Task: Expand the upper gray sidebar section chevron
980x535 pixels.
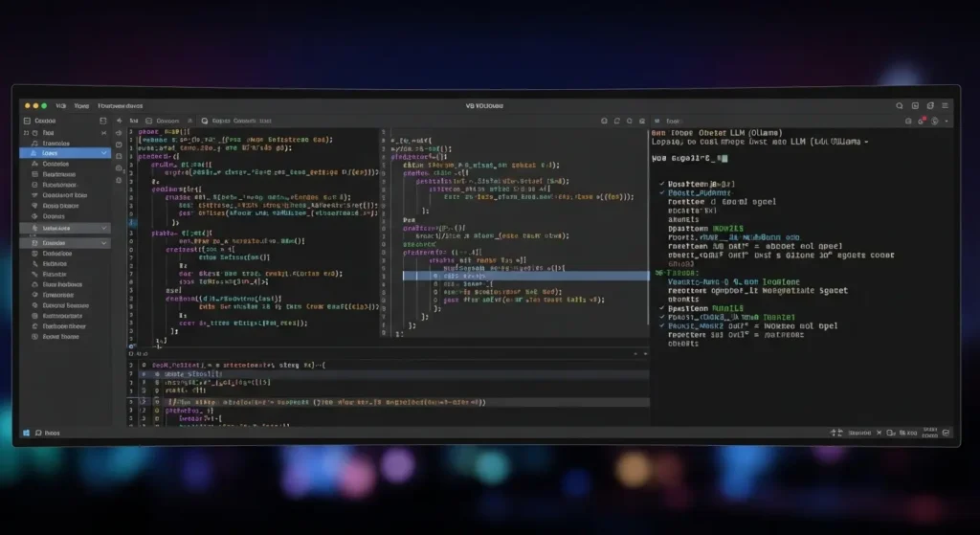Action: tap(103, 228)
